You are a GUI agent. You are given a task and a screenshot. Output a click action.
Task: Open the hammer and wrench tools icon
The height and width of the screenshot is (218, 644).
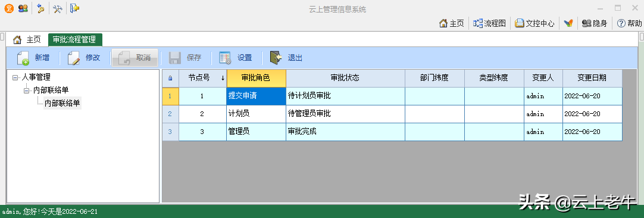58,8
